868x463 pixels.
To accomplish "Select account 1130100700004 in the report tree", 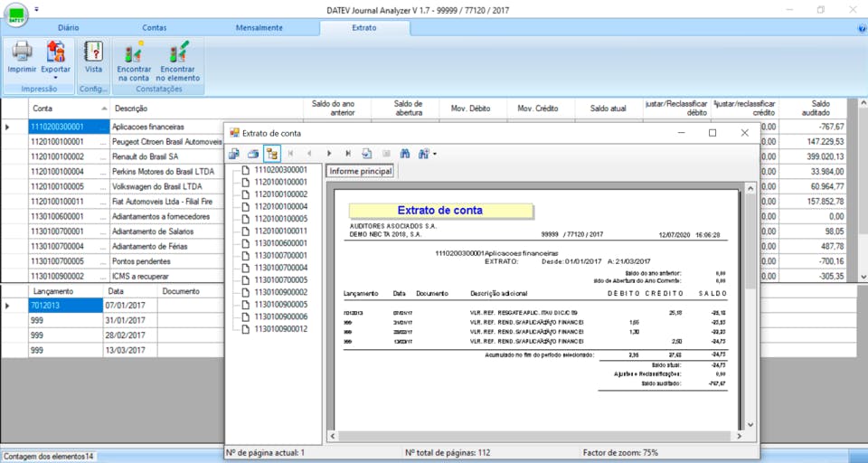I will (280, 268).
